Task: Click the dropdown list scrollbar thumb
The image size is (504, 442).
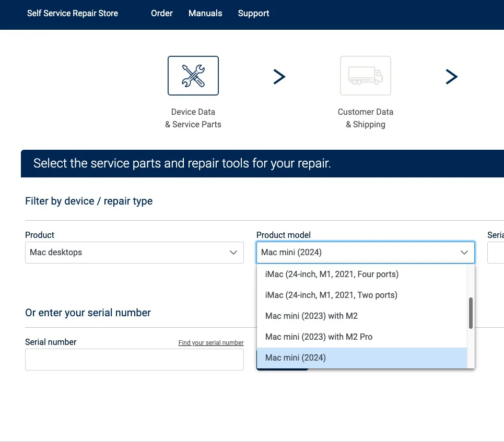Action: tap(471, 313)
